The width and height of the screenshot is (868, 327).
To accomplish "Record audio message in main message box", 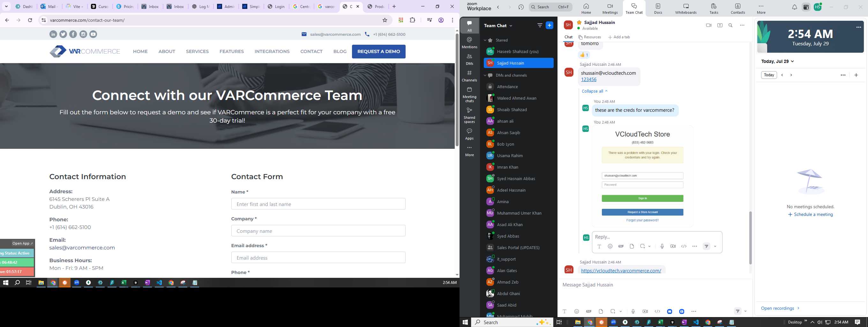I will point(633,311).
